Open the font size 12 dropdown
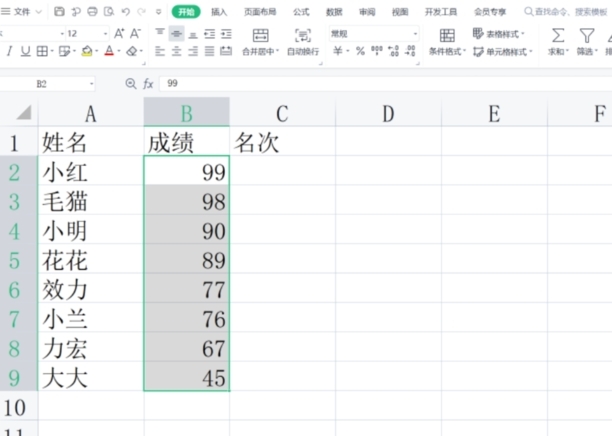The width and height of the screenshot is (612, 436). 105,34
